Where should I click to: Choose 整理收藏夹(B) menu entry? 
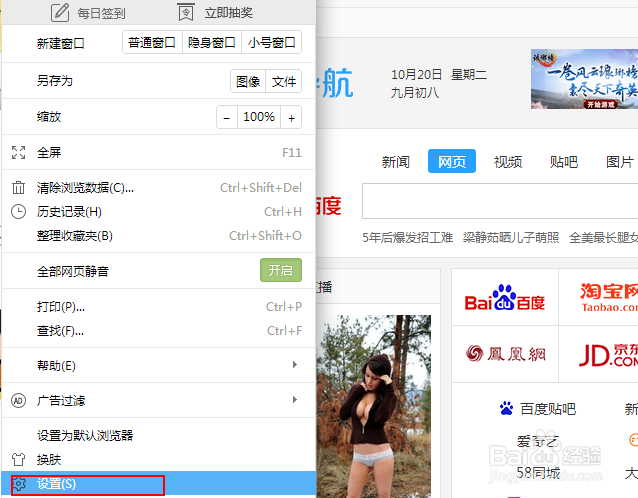pos(159,236)
